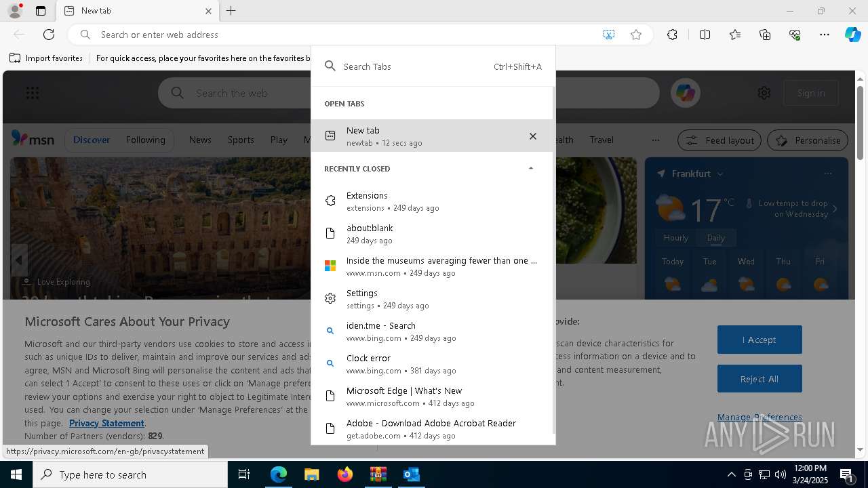Viewport: 868px width, 488px height.
Task: Reopen the Clock error search tab
Action: (x=432, y=364)
